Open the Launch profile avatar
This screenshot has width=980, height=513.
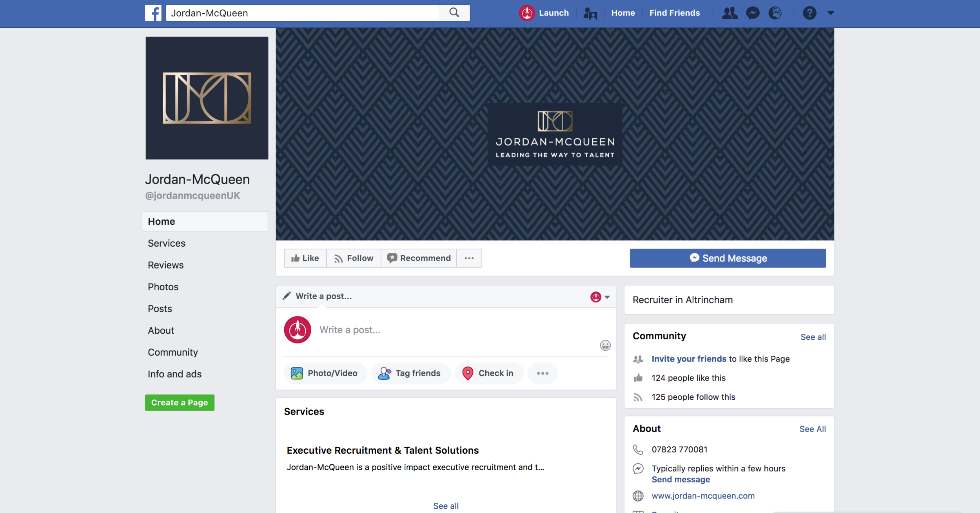[x=527, y=13]
